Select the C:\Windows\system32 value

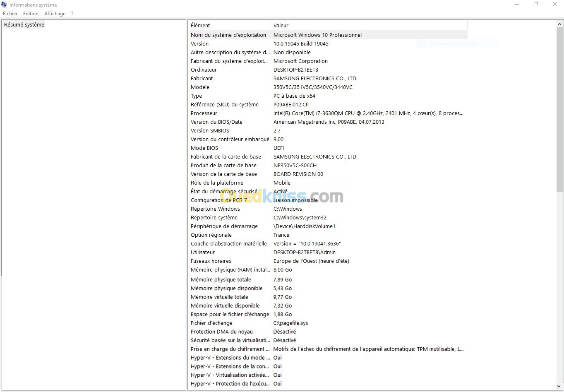click(300, 218)
